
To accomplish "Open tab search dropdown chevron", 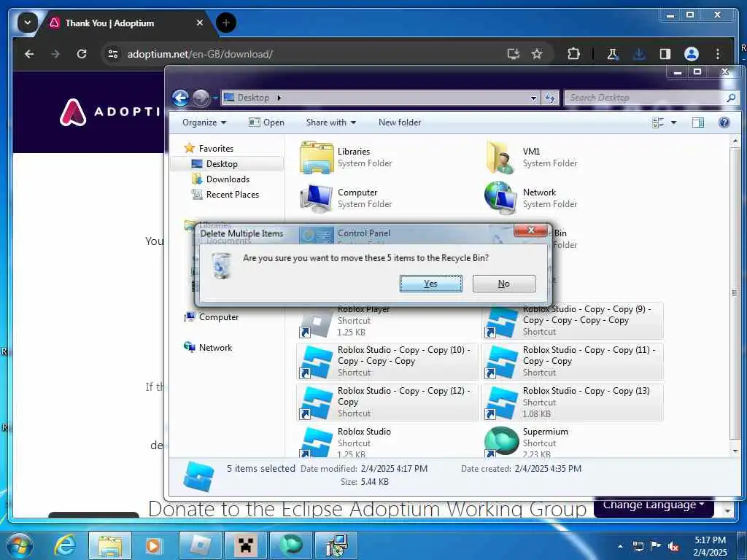I will coord(28,23).
